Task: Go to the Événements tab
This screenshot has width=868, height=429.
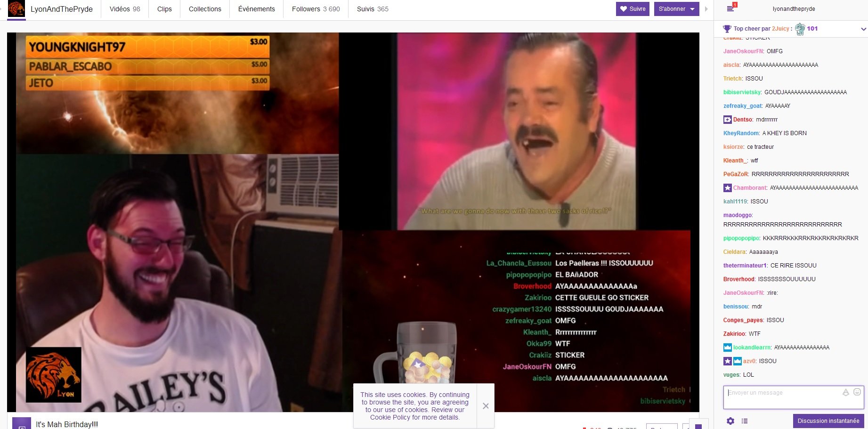Action: (257, 9)
